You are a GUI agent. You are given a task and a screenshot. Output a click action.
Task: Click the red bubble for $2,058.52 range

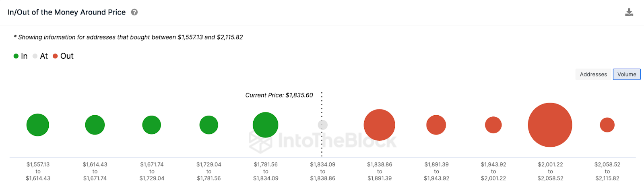click(x=607, y=125)
